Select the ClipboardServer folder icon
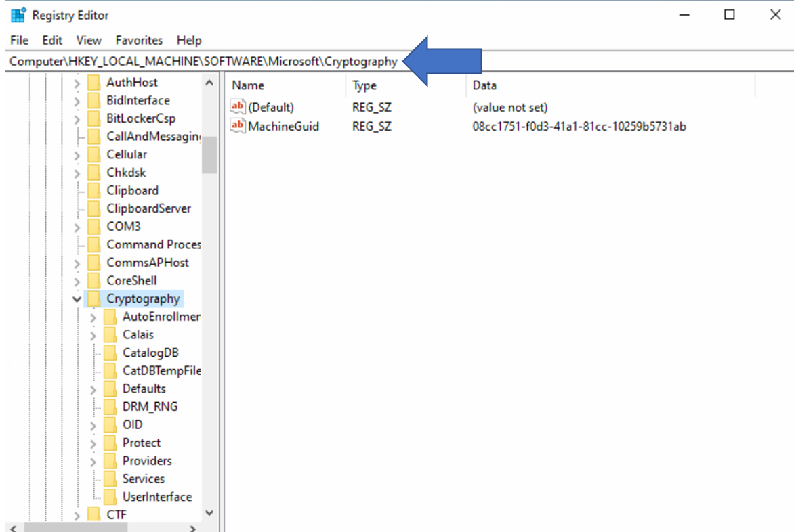 93,208
